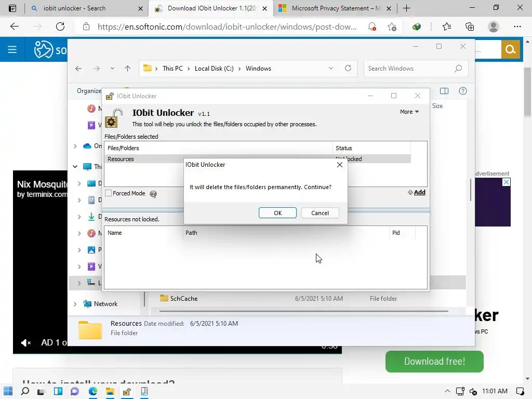Open Widgets from the taskbar
The width and height of the screenshot is (532, 399).
coord(58,391)
